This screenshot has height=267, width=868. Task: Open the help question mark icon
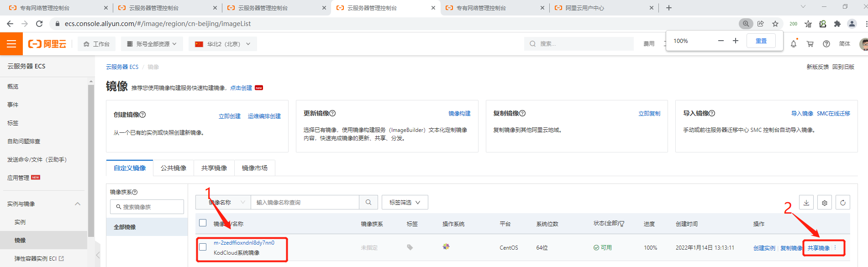coord(826,44)
